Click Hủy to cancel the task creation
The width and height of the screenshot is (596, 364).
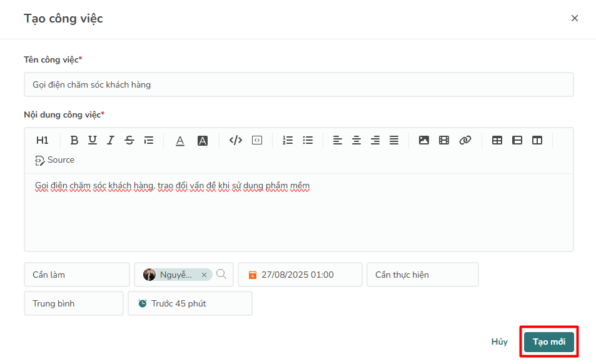[x=499, y=341]
